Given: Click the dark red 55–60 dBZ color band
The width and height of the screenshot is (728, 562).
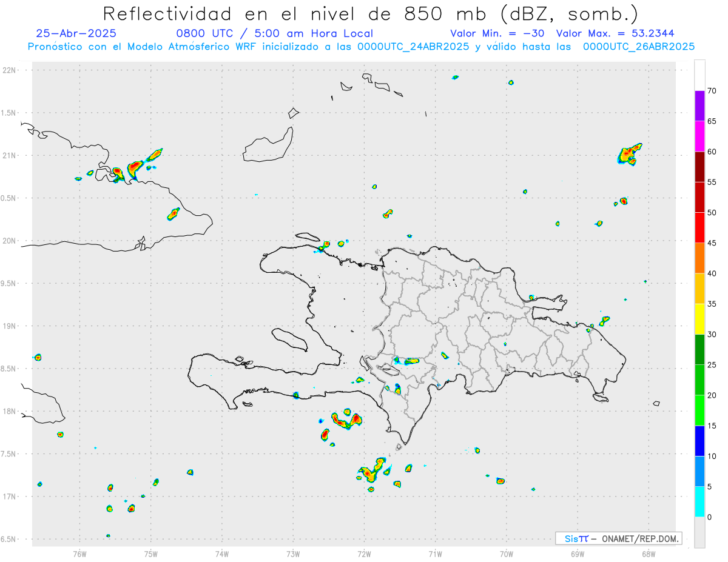Looking at the screenshot, I should pos(699,167).
